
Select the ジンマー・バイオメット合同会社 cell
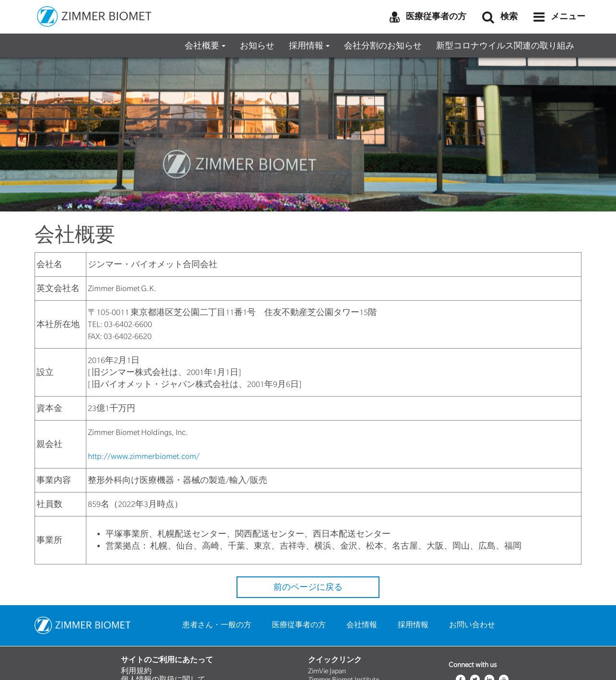(153, 264)
